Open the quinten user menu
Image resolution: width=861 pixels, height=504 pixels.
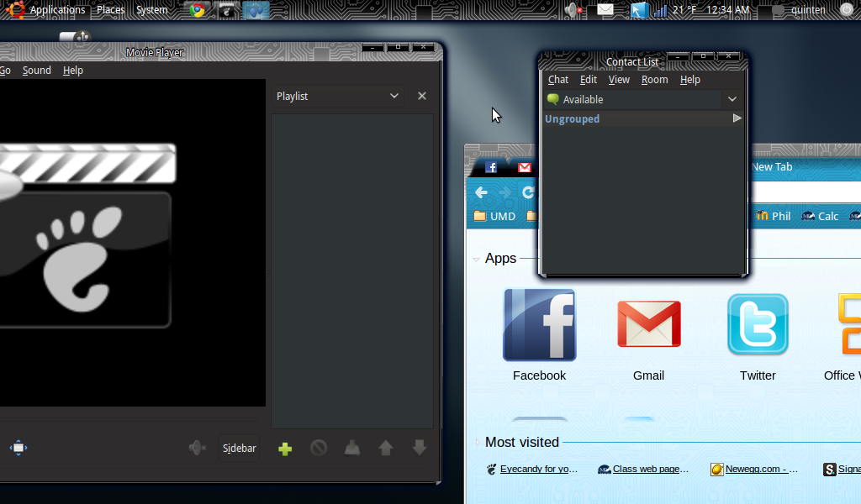coord(808,10)
